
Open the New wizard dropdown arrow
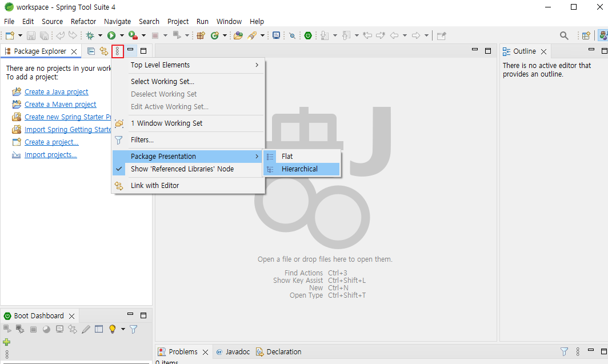click(20, 35)
